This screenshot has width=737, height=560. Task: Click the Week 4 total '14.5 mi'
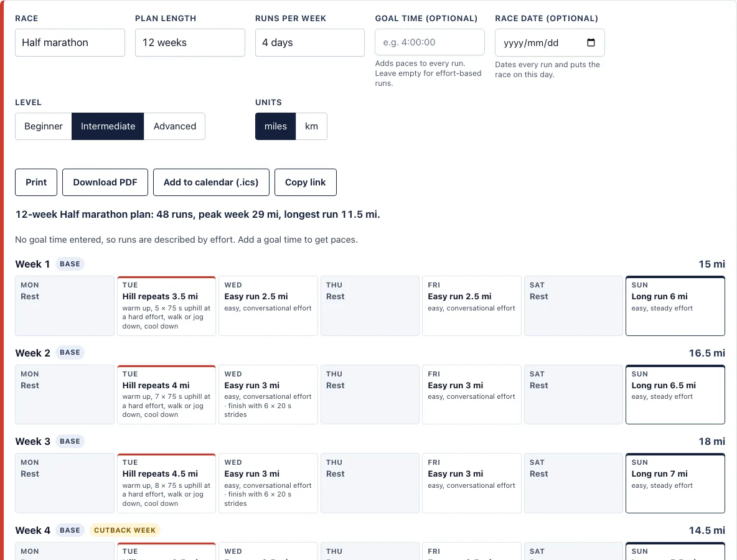coord(707,530)
